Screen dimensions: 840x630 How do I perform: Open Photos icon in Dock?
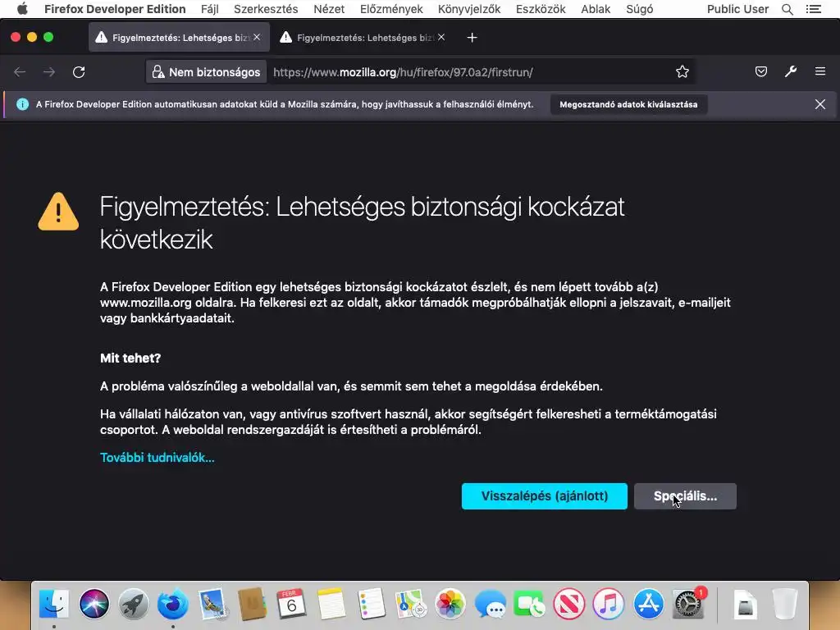pyautogui.click(x=450, y=604)
